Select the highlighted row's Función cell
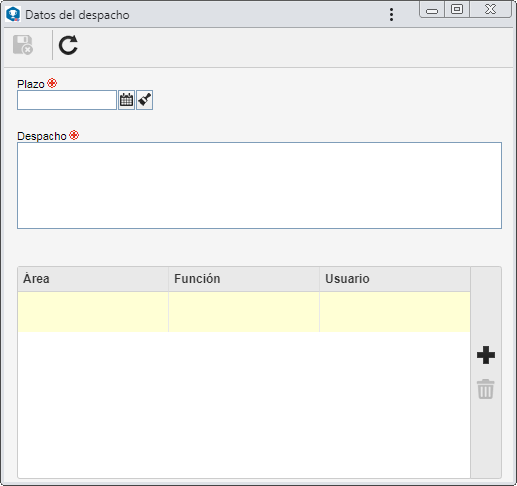Image resolution: width=517 pixels, height=486 pixels. tap(244, 312)
